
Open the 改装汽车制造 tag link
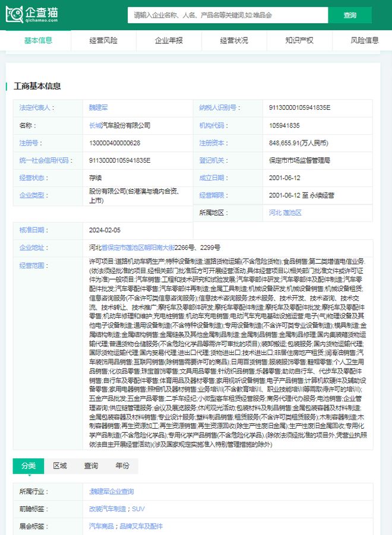[108, 509]
